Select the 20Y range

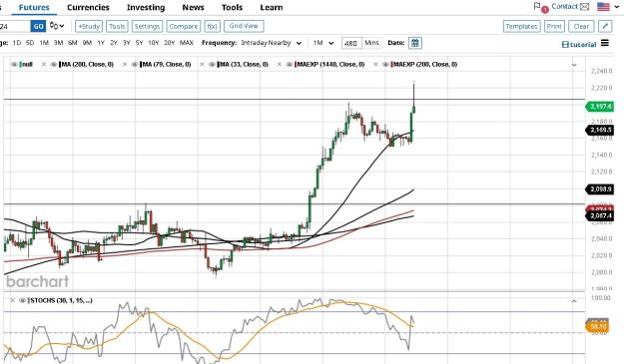(x=169, y=43)
